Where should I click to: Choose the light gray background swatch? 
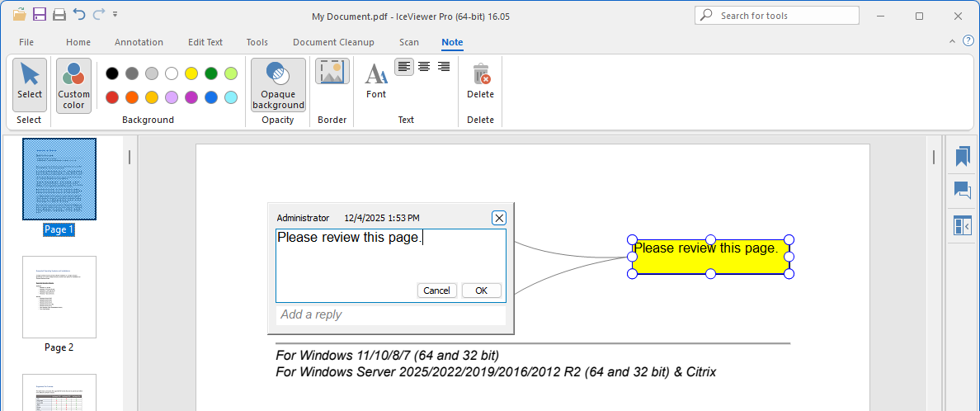point(152,73)
